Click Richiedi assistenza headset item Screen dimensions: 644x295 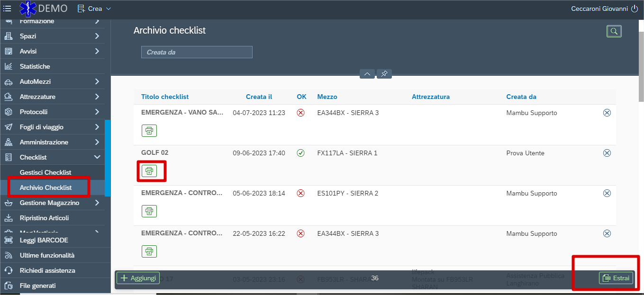47,270
